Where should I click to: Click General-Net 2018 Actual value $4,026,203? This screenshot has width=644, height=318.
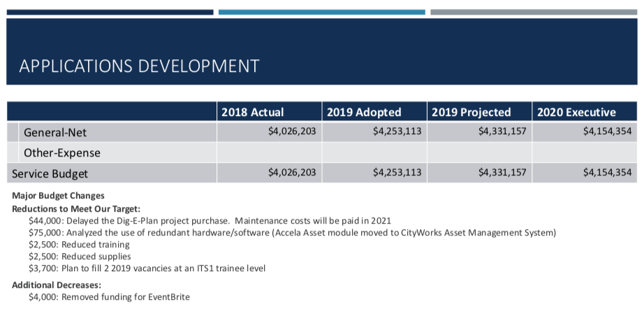click(292, 131)
